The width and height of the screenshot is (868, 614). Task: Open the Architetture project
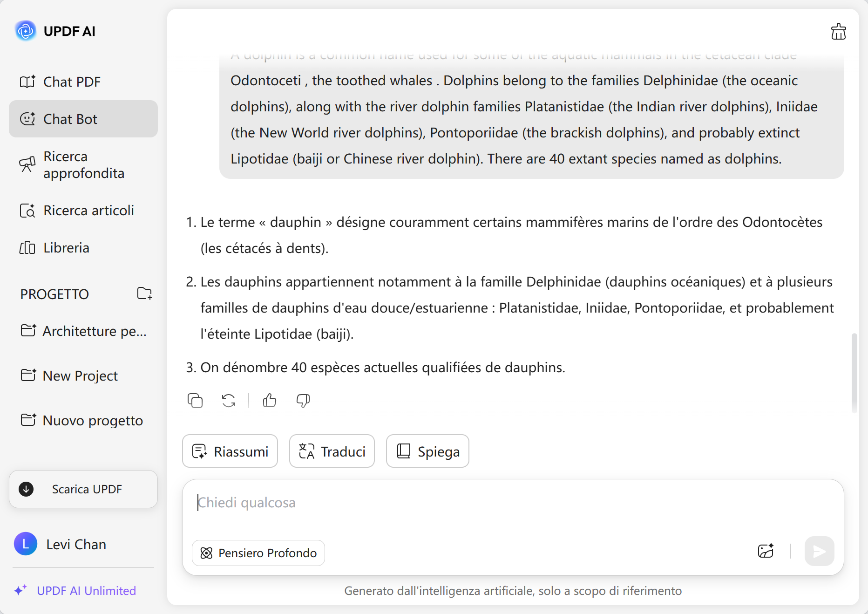(84, 331)
